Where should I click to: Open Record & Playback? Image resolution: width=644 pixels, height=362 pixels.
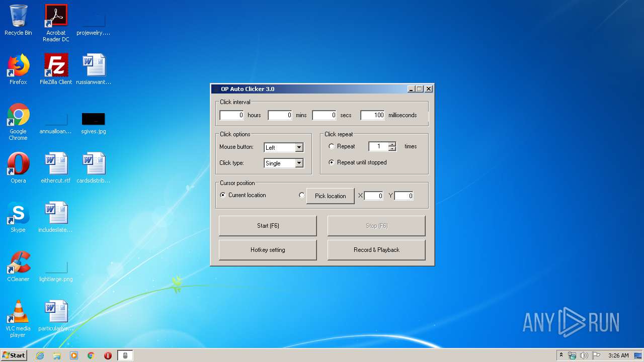tap(376, 250)
